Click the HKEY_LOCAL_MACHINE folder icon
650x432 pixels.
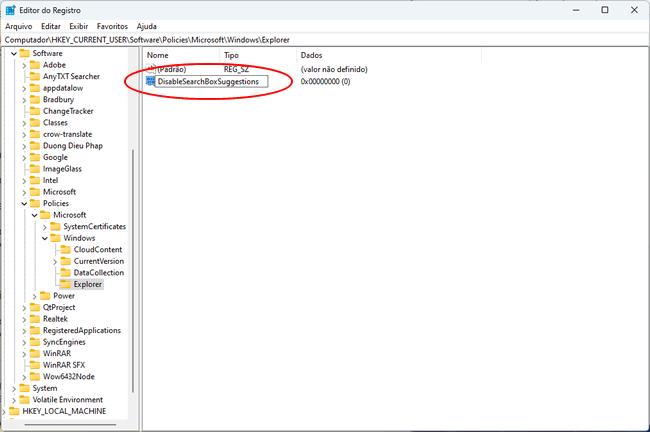tap(13, 411)
